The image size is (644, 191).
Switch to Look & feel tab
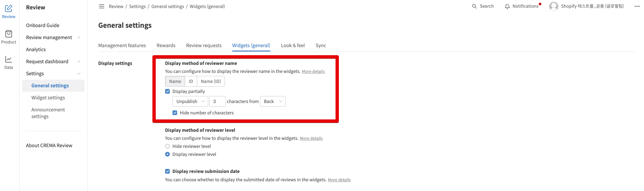(293, 45)
